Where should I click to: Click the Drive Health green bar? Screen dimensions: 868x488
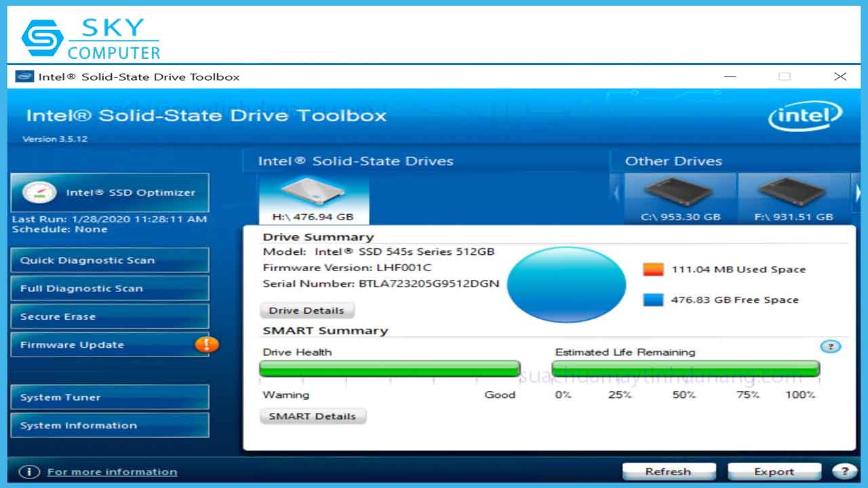coord(389,369)
